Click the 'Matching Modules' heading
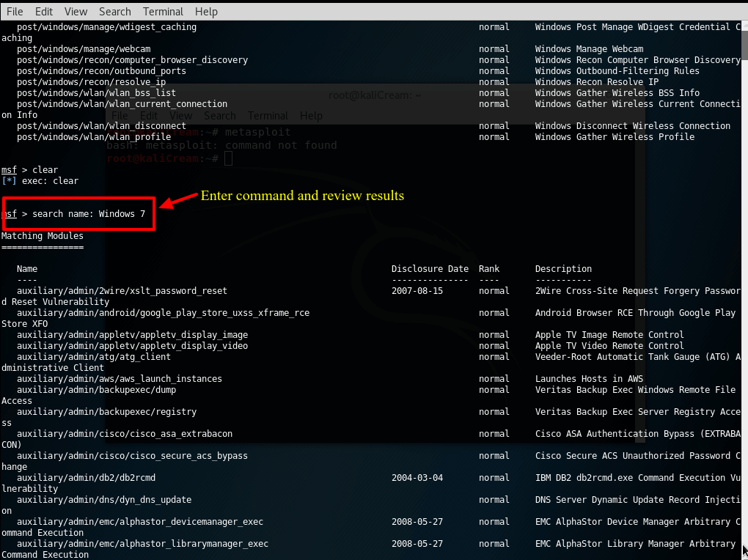This screenshot has height=560, width=748. [43, 236]
